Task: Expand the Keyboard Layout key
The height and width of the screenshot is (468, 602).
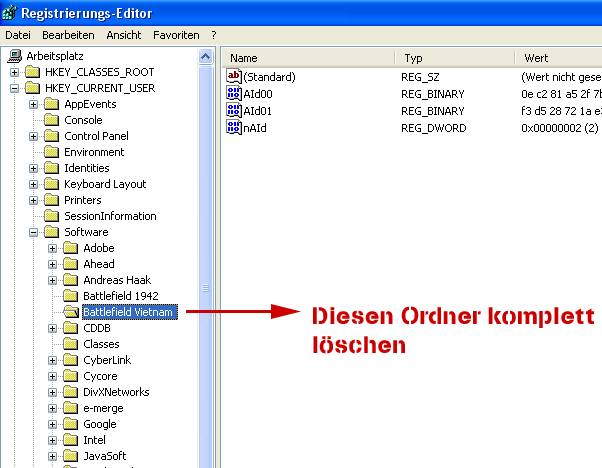Action: [33, 184]
